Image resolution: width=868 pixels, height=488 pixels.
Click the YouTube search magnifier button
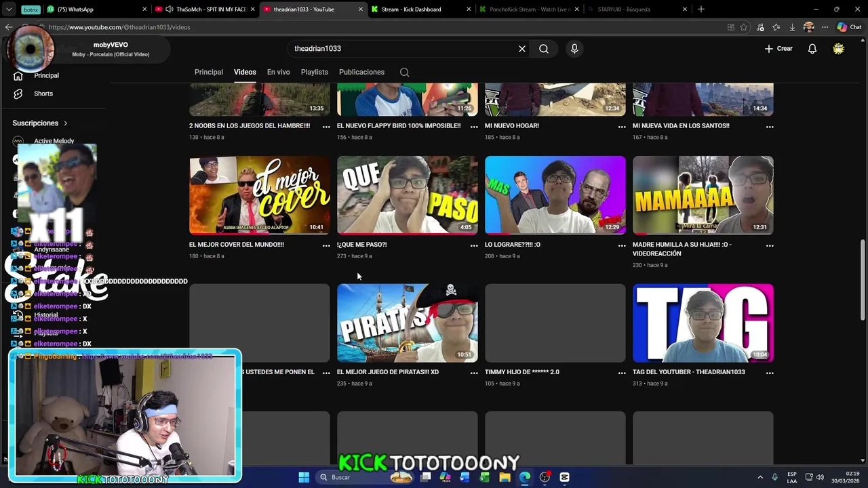(544, 49)
